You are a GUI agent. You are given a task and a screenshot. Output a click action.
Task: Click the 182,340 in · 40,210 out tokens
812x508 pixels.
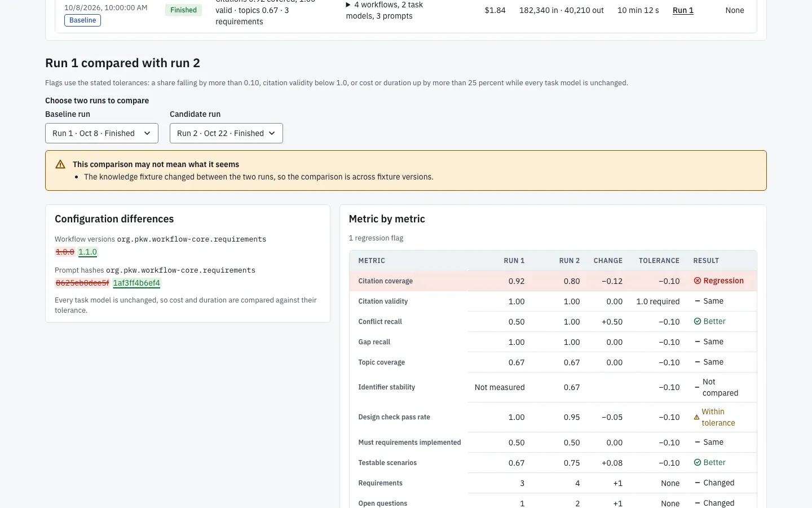[561, 10]
